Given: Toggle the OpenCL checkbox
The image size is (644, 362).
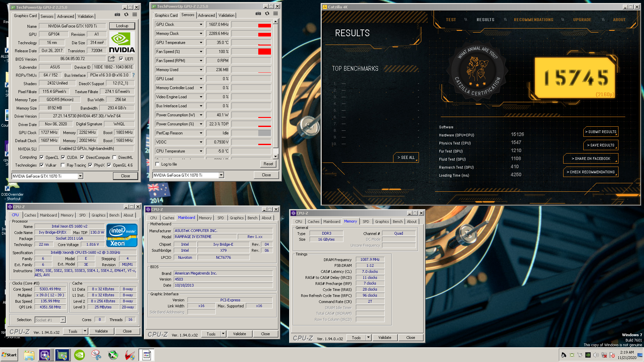Looking at the screenshot, I should point(42,157).
